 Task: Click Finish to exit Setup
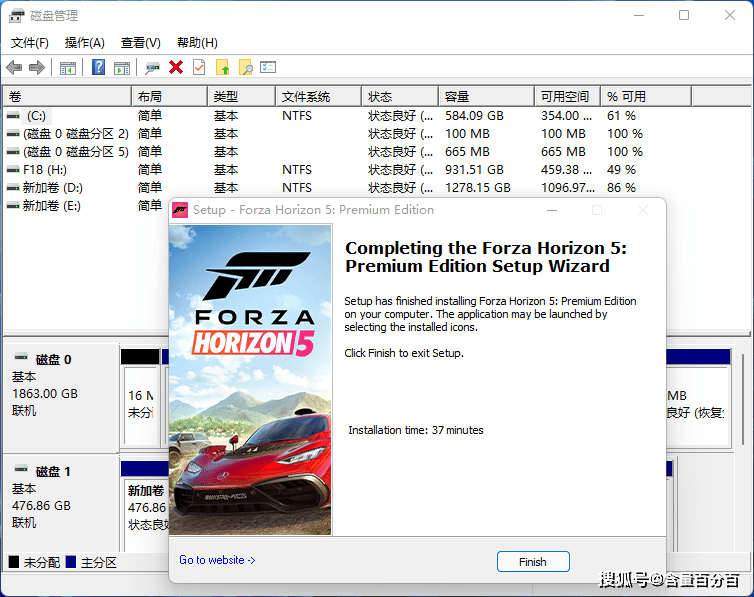click(533, 562)
